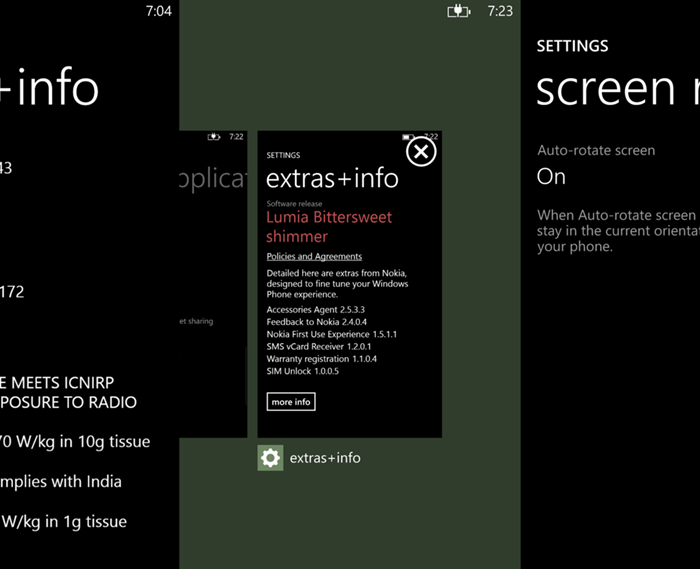
Task: Tap the 7:04 clock in left panel
Action: (x=158, y=11)
